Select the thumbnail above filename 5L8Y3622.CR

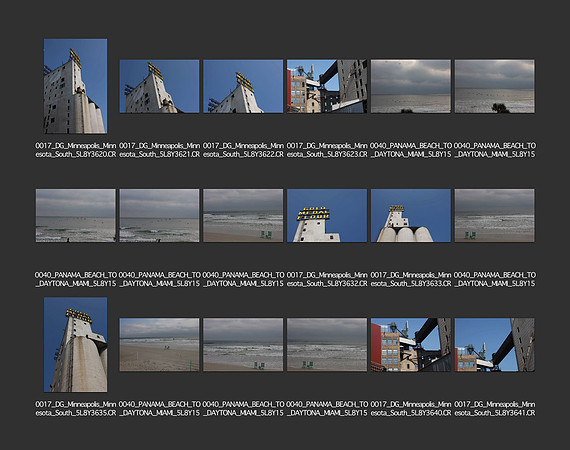pos(243,86)
